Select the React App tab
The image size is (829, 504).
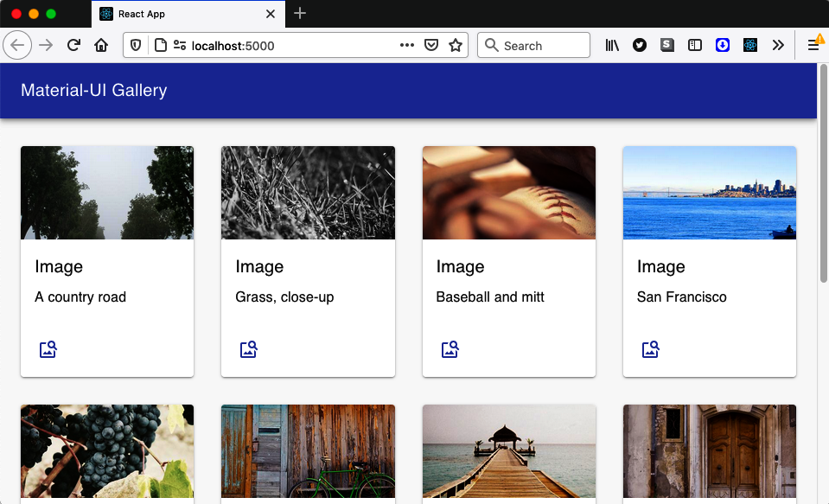tap(188, 15)
